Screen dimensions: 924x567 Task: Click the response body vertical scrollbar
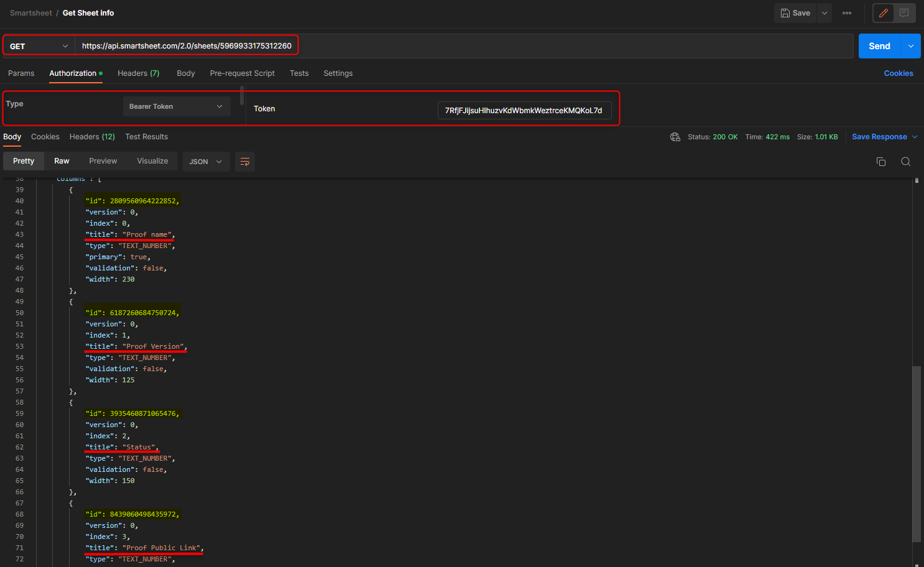(916, 454)
